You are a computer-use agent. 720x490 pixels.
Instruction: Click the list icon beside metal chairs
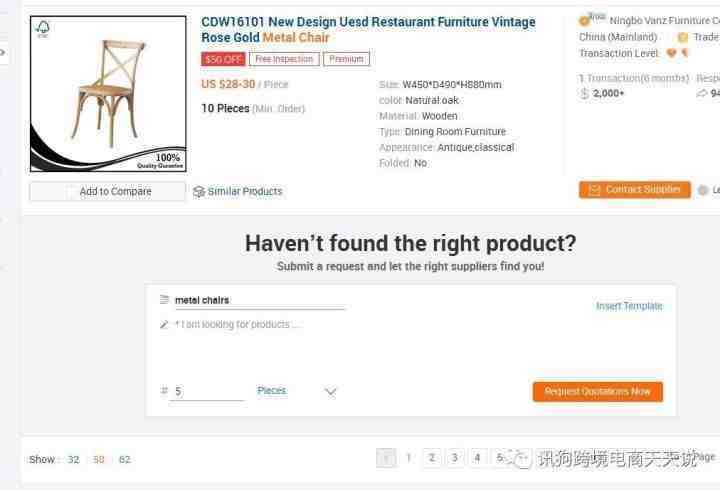click(x=164, y=299)
